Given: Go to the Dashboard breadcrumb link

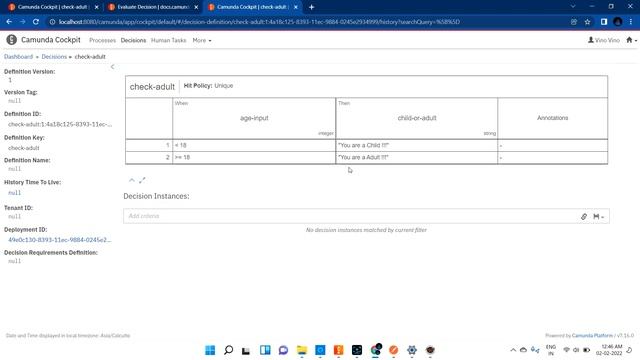Looking at the screenshot, I should (18, 57).
